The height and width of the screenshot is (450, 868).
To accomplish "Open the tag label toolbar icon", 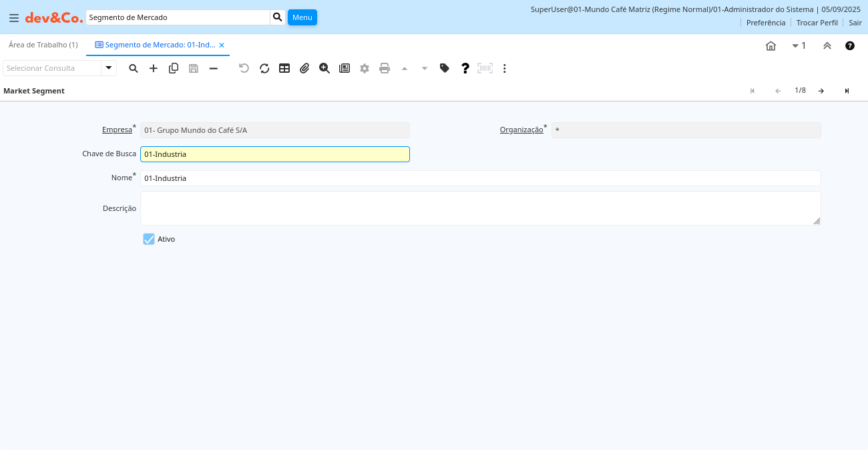I will pos(445,68).
